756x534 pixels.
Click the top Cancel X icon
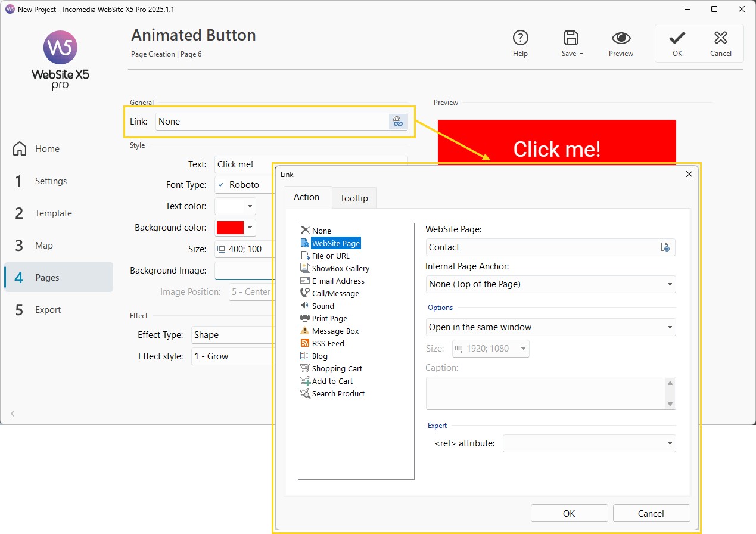tap(721, 38)
